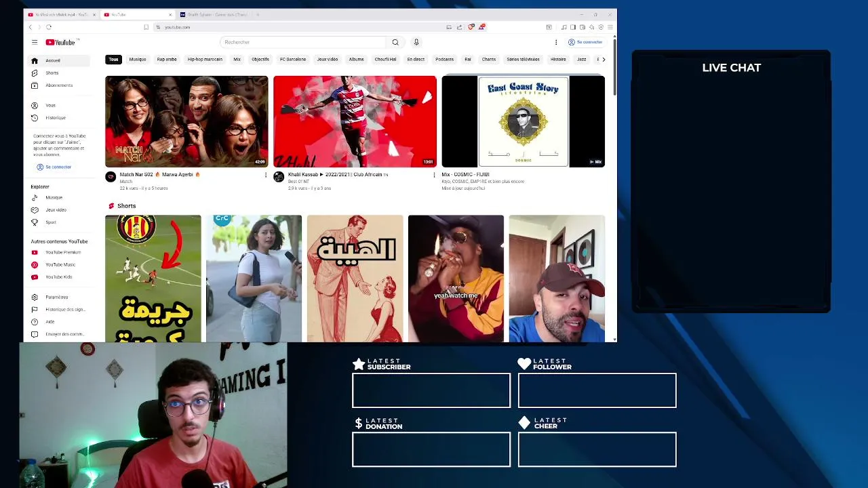Click the sidebar Se connecter button
This screenshot has height=488, width=868.
pyautogui.click(x=54, y=167)
